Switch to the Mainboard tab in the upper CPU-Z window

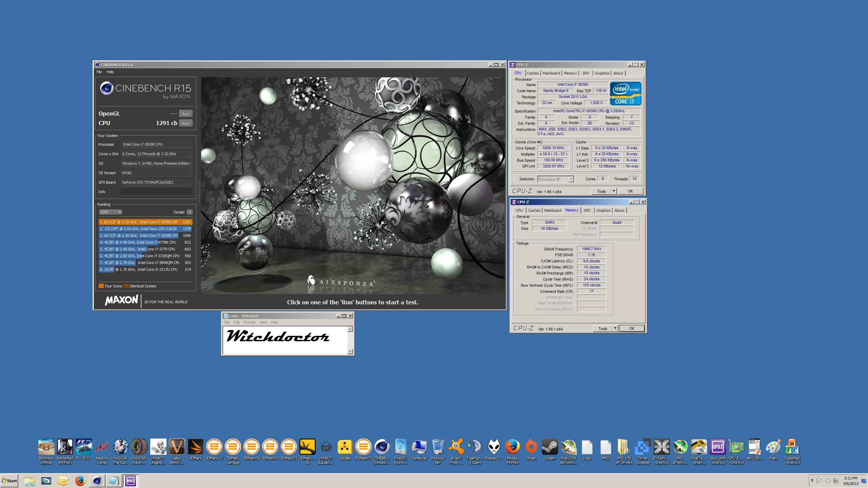551,73
